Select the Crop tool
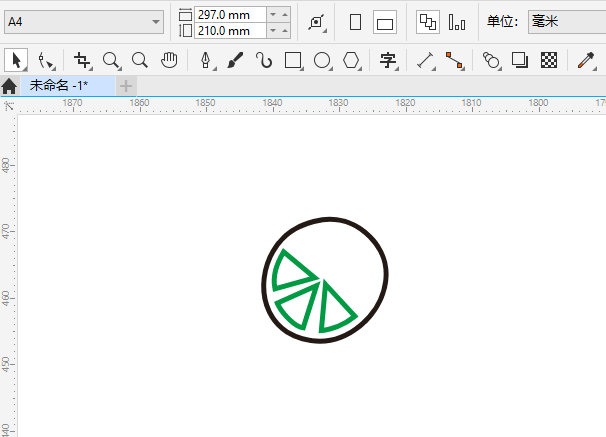Viewport: 606px width, 437px height. 82,61
